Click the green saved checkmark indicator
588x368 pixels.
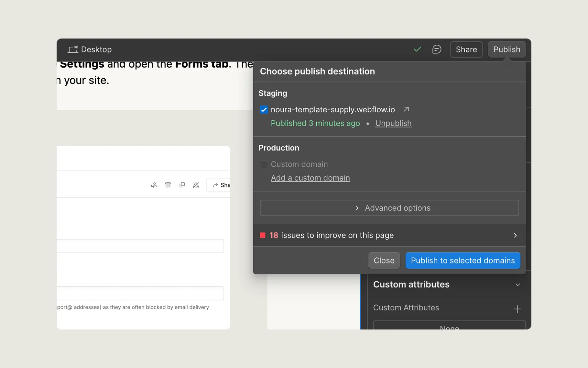417,49
